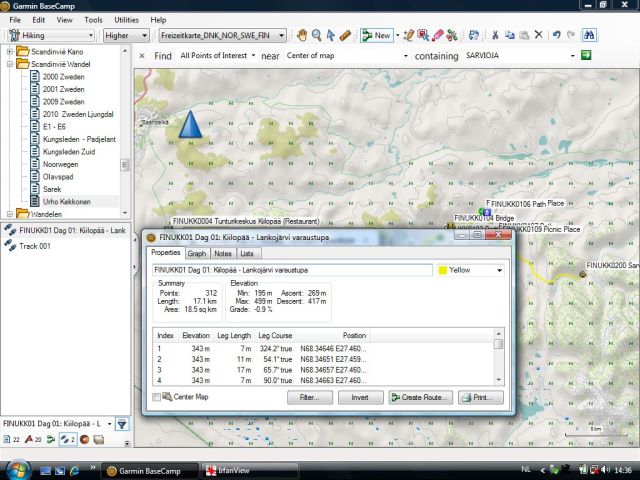Screen dimensions: 640x480
Task: Click the binoculars find icon
Action: click(589, 35)
